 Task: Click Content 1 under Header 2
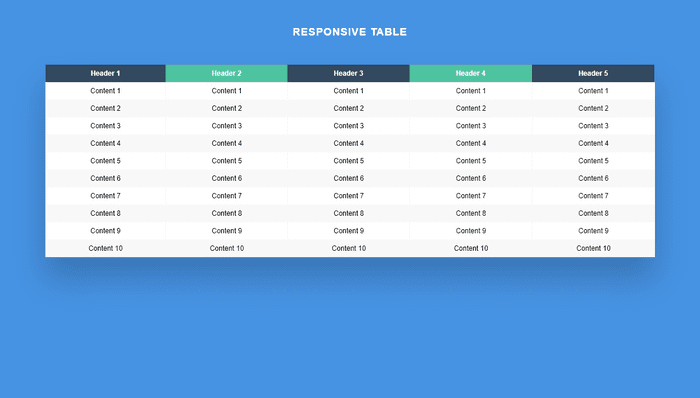[227, 91]
